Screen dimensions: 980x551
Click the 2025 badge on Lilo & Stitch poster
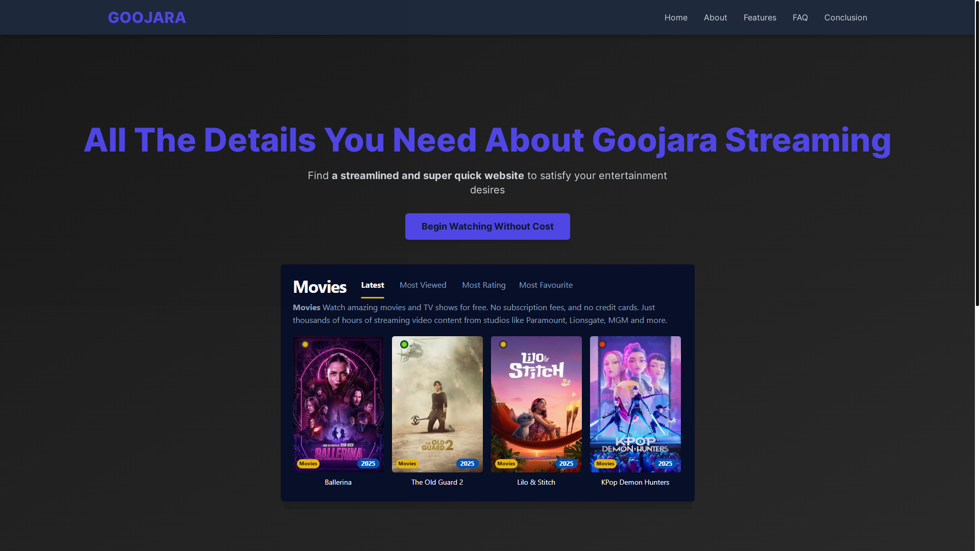[x=566, y=464]
